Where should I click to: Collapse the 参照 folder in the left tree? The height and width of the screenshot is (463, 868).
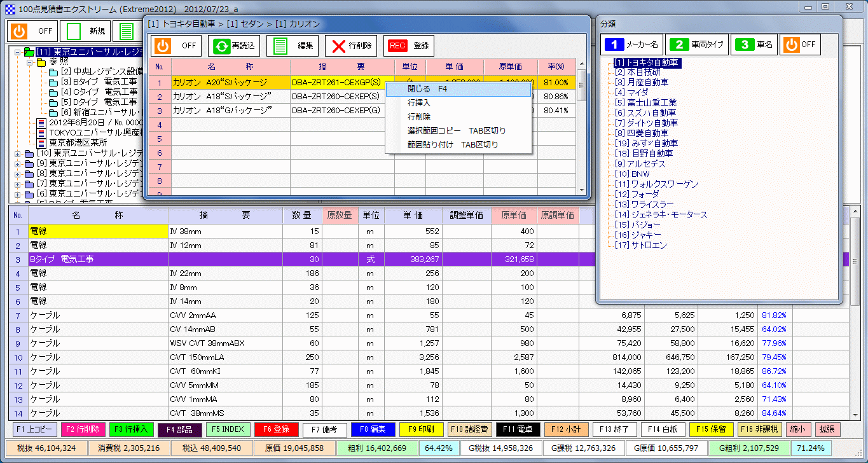click(x=30, y=63)
